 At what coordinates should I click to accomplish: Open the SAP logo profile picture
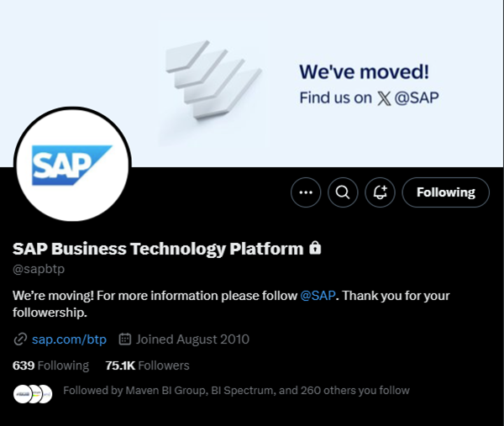tap(72, 165)
